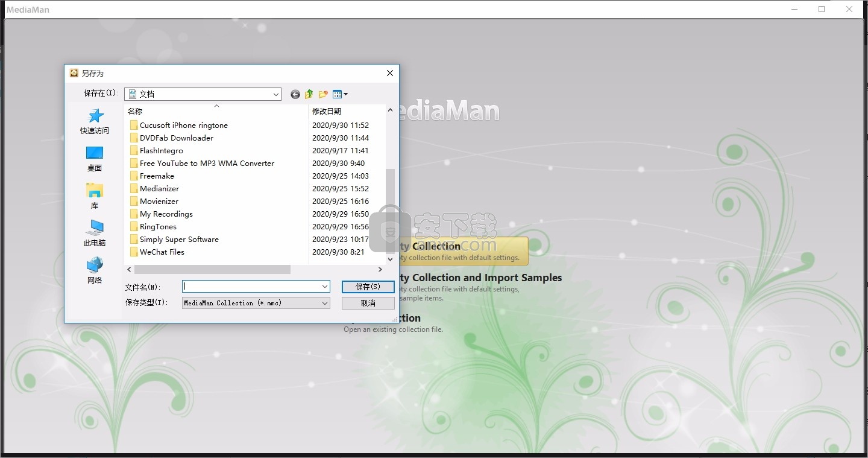
Task: Click the file list scroll down arrow
Action: coord(390,259)
